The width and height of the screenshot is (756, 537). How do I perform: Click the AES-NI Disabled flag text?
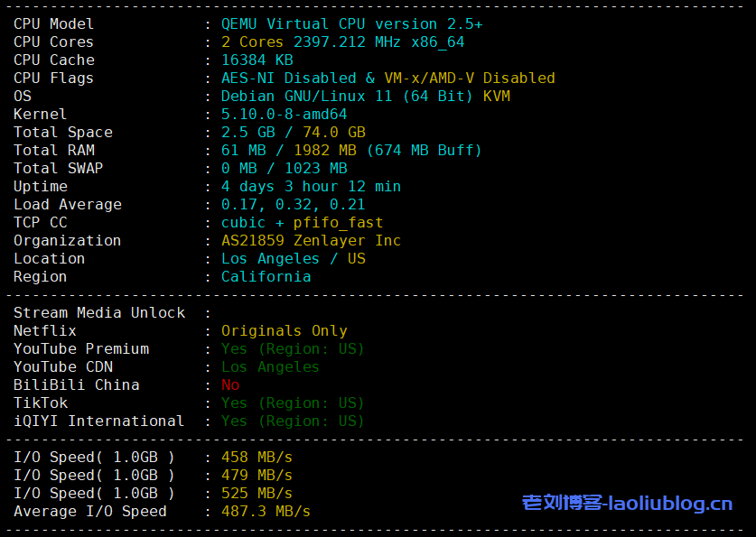[x=288, y=79]
